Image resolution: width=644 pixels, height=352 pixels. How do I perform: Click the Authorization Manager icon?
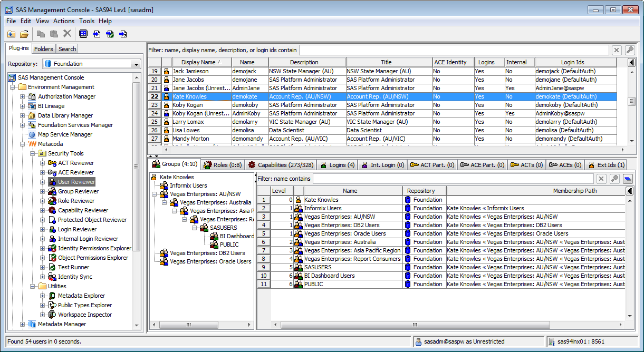click(x=32, y=96)
